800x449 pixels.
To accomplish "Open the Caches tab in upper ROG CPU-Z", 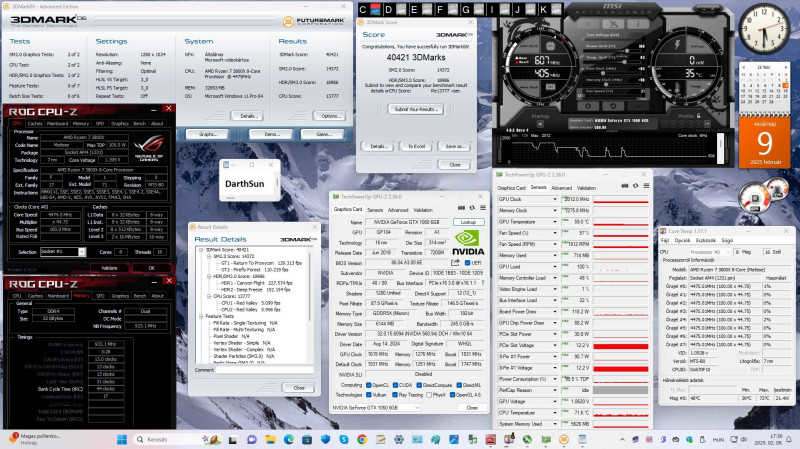I will click(x=35, y=123).
